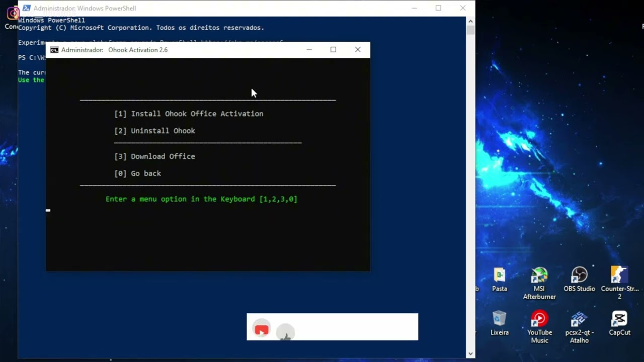Click the red YouTube subscribe icon in the overlay
Screen dimensions: 644x362
point(261,330)
